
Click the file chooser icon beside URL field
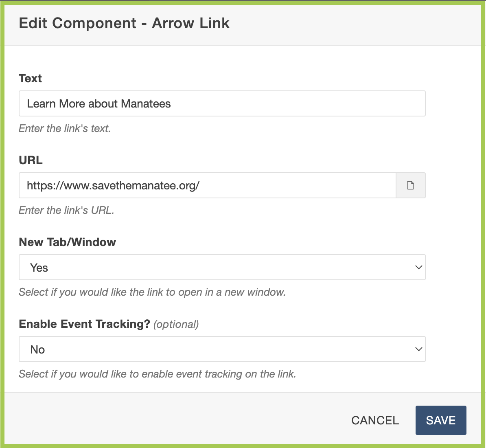410,186
